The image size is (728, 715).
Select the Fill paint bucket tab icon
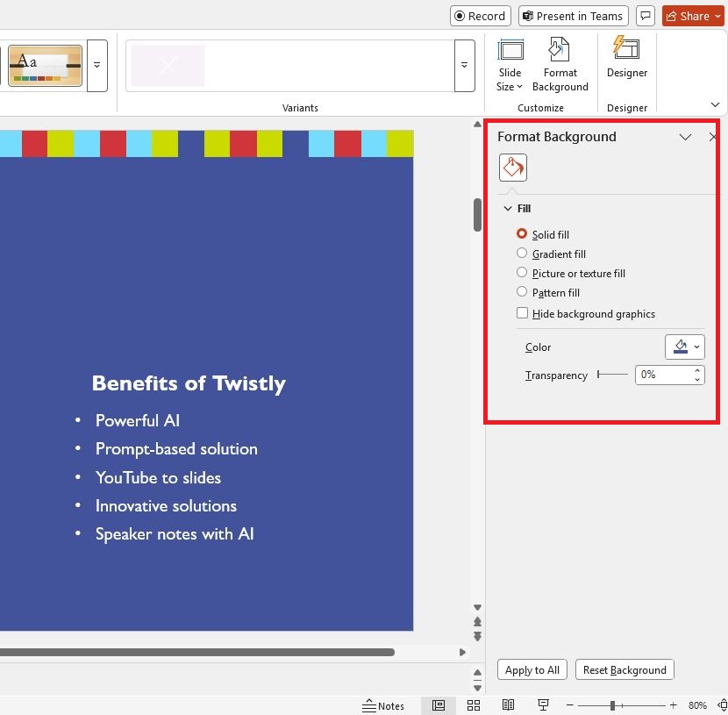point(512,168)
